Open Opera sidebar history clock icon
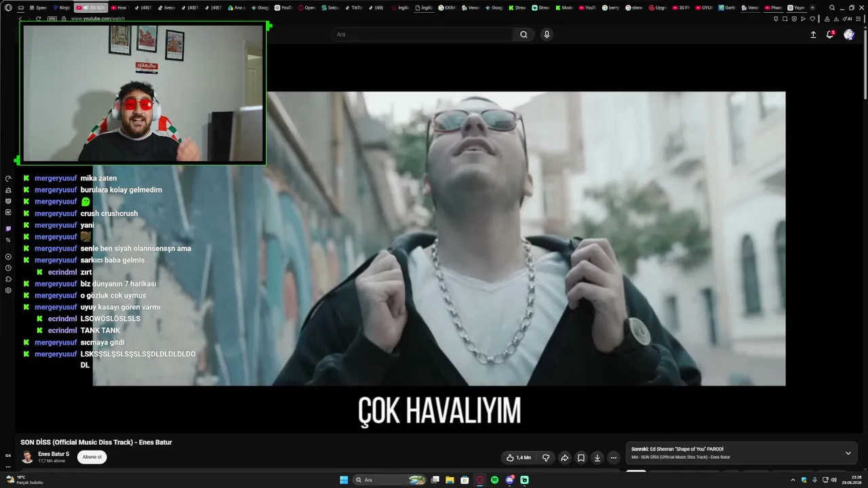This screenshot has width=868, height=488. click(x=8, y=268)
